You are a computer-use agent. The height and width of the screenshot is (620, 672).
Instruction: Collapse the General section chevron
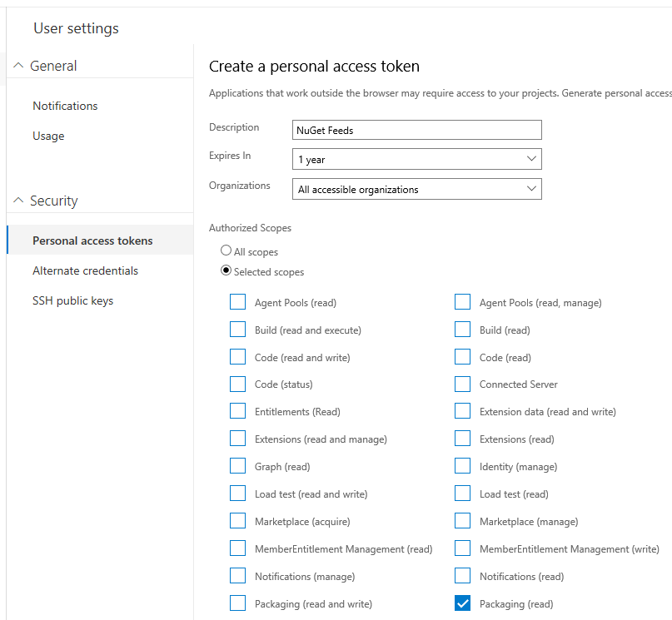[18, 66]
